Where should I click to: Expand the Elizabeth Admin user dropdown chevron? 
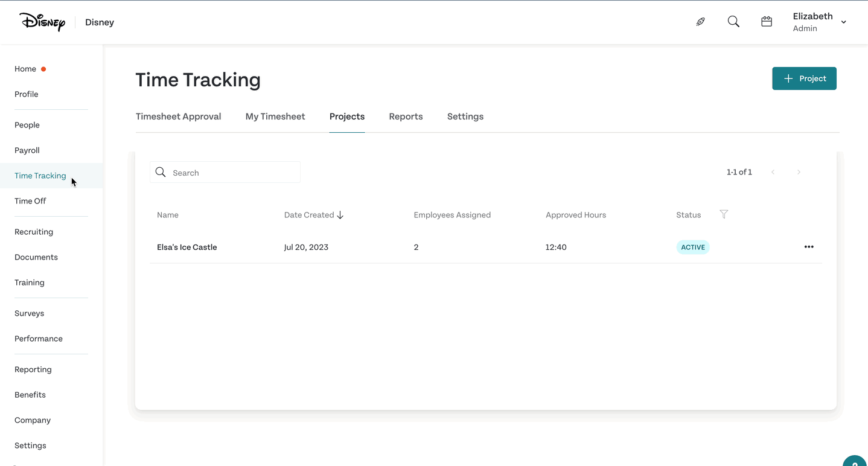(x=843, y=22)
